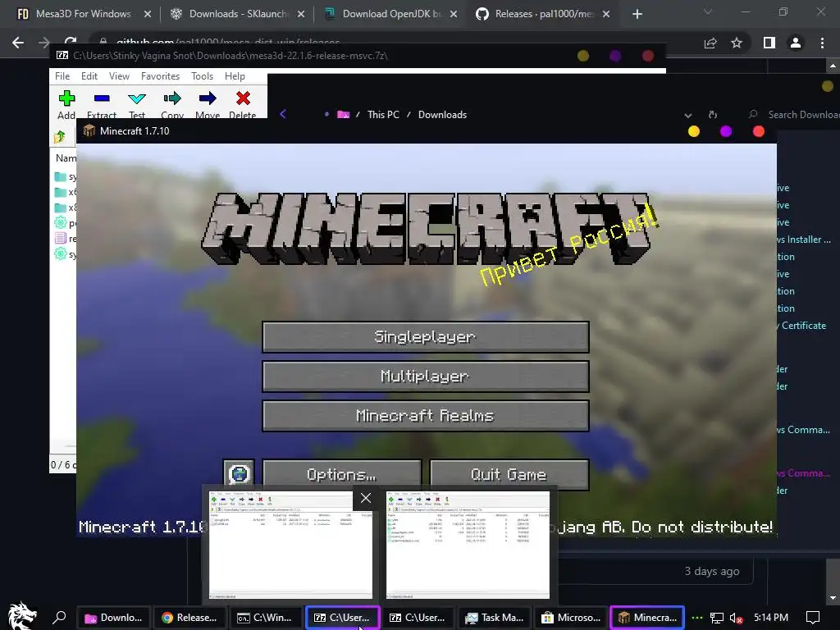Click This PC in Explorer breadcrumb
Image resolution: width=840 pixels, height=630 pixels.
point(383,115)
